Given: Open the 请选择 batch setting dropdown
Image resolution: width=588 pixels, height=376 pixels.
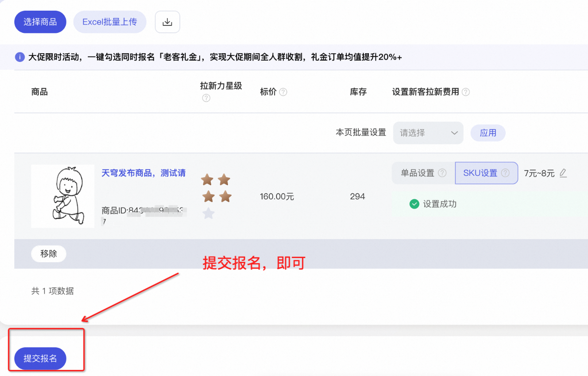Looking at the screenshot, I should pos(428,133).
